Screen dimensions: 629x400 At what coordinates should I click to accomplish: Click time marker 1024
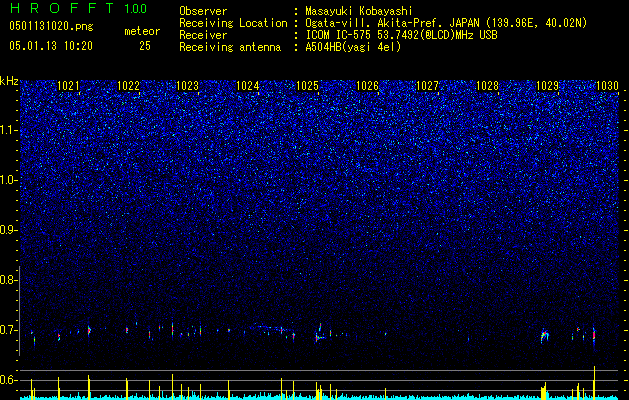coord(248,86)
